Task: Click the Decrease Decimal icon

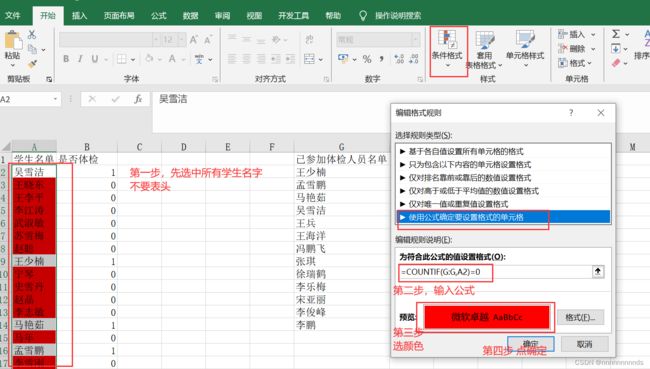Action: tap(414, 59)
